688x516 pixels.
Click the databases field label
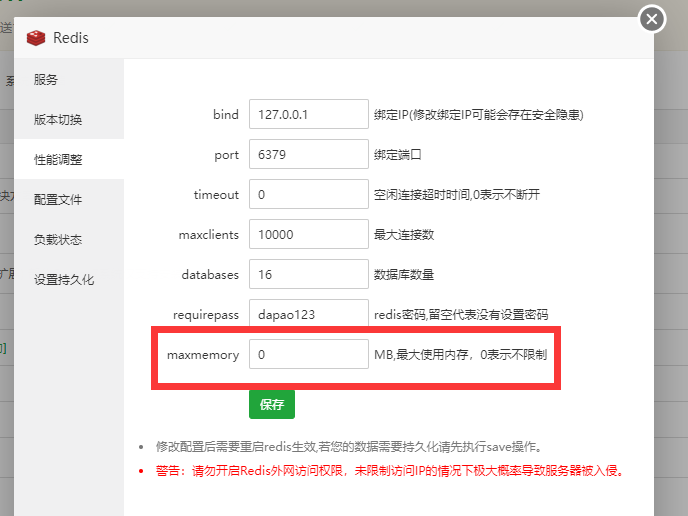click(x=210, y=275)
